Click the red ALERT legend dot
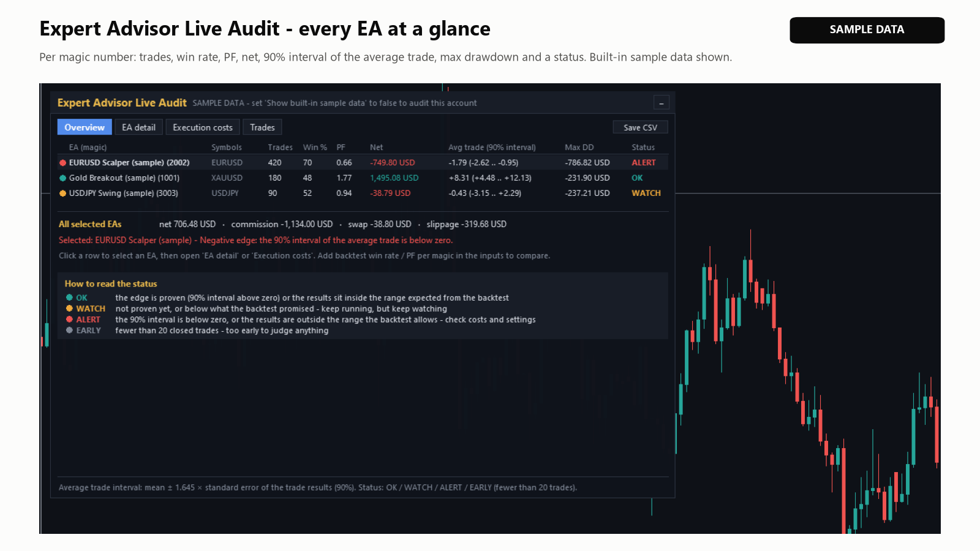 coord(69,320)
